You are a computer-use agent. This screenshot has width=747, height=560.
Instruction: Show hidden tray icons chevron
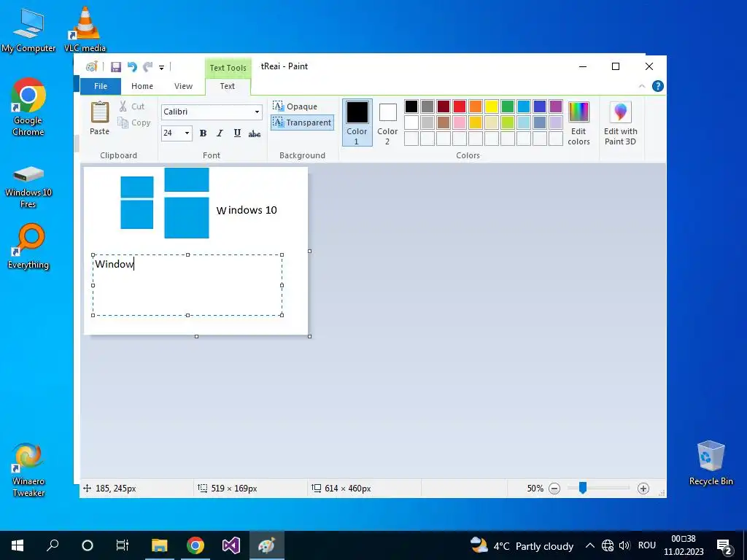click(x=589, y=545)
